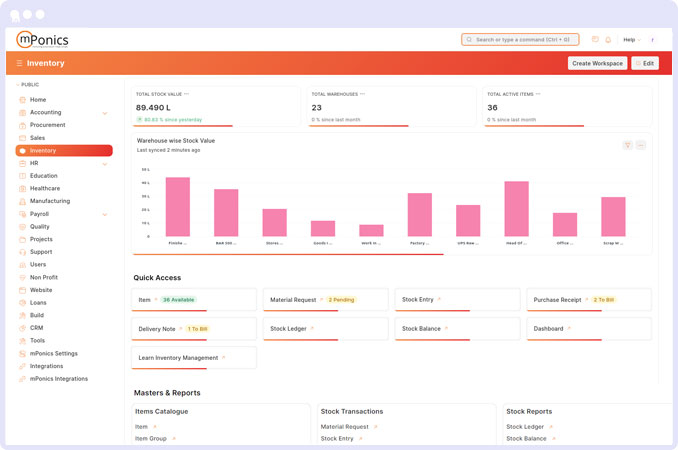Click the Sales sidebar icon
The height and width of the screenshot is (450, 678).
22,138
